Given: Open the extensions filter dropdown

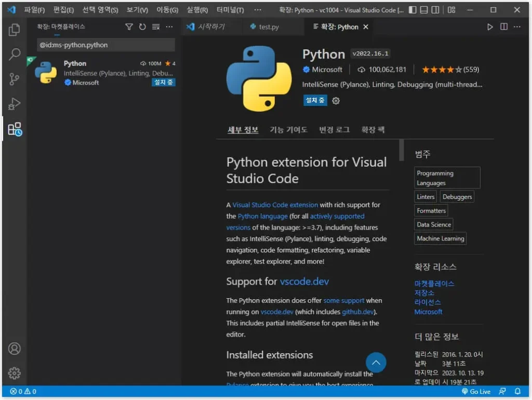Looking at the screenshot, I should (129, 27).
